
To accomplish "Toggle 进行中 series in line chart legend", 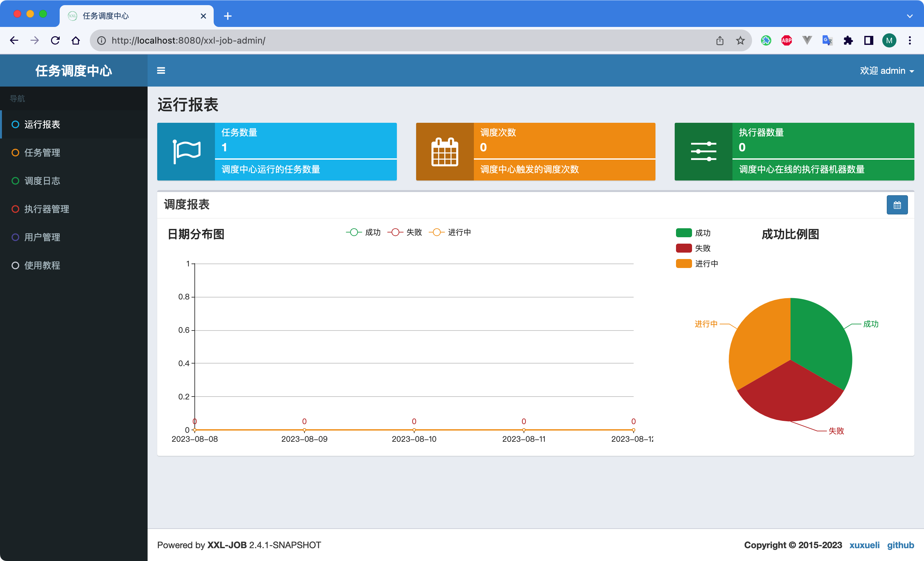I will click(449, 232).
